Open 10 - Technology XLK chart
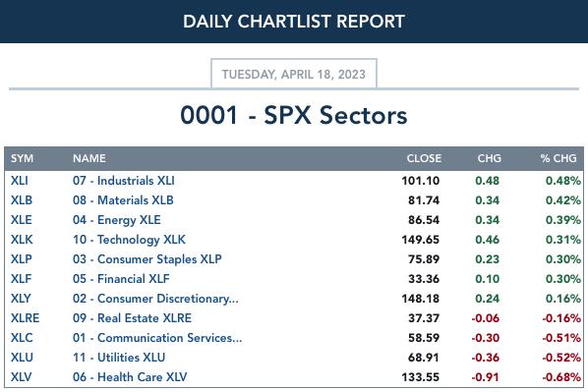 coord(130,240)
